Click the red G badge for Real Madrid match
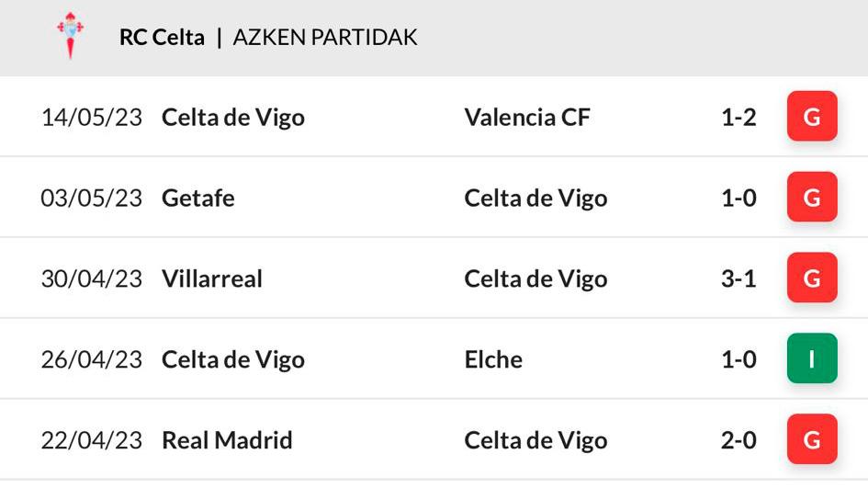The width and height of the screenshot is (868, 488). (812, 440)
